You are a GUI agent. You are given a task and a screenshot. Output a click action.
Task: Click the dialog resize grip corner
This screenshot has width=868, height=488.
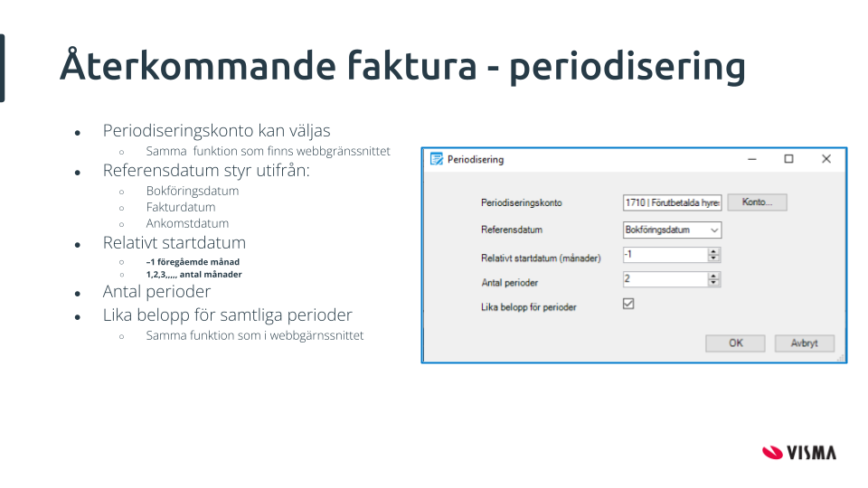[x=842, y=359]
